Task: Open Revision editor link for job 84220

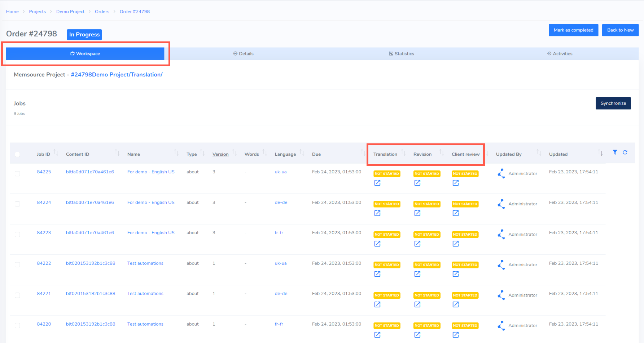Action: 417,335
